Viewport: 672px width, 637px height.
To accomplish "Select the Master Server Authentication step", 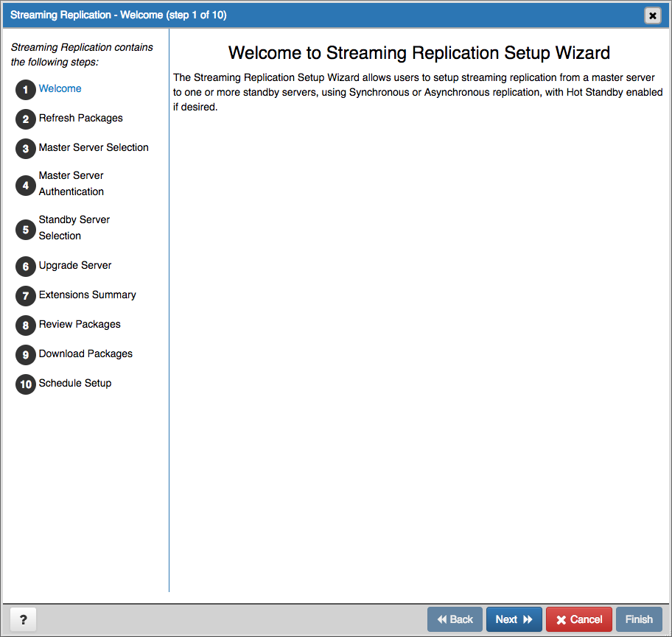I will pyautogui.click(x=71, y=183).
